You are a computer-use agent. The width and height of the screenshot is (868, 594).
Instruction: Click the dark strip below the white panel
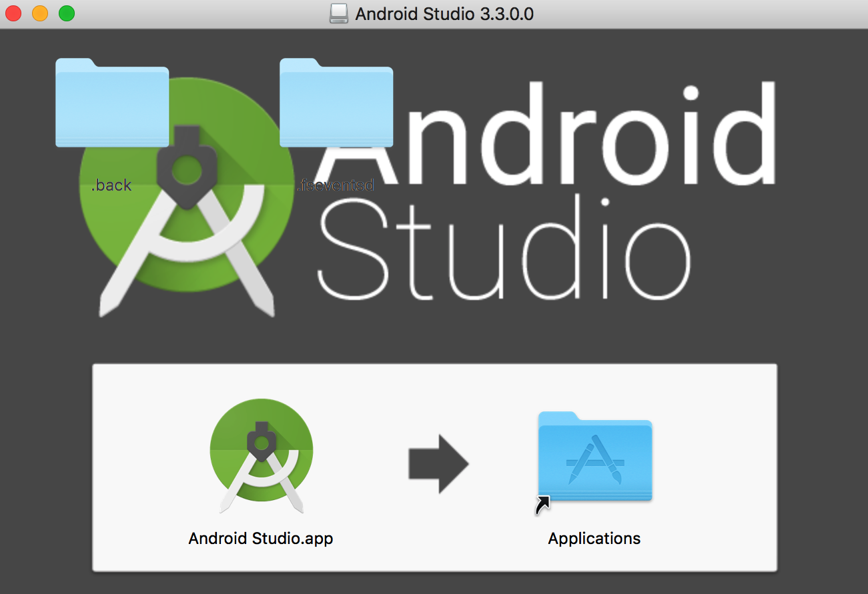pyautogui.click(x=434, y=583)
